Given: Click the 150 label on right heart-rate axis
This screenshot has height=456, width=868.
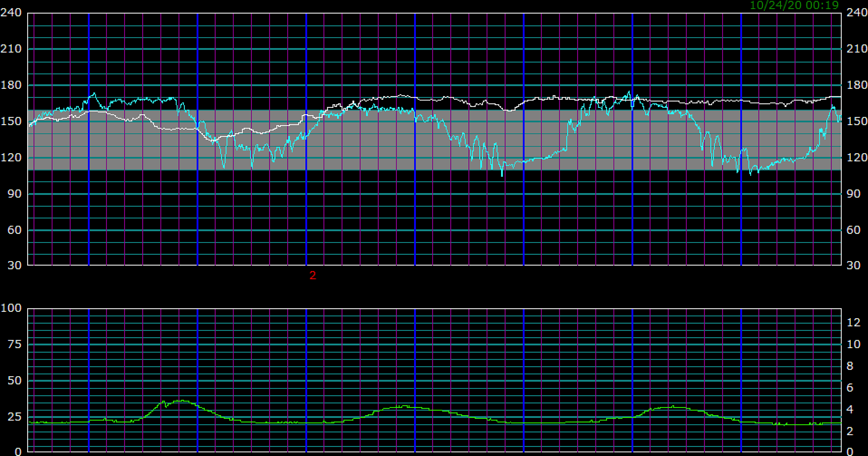Looking at the screenshot, I should (x=857, y=121).
